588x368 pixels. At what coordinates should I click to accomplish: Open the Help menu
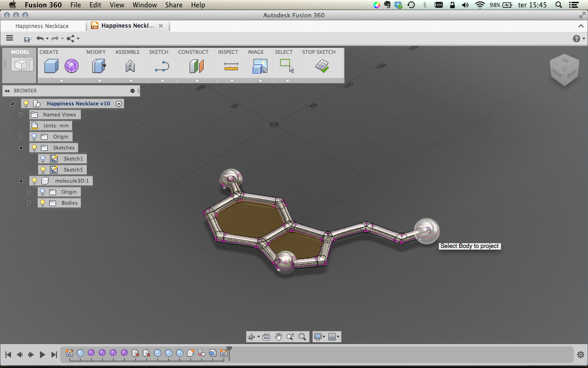pyautogui.click(x=198, y=5)
